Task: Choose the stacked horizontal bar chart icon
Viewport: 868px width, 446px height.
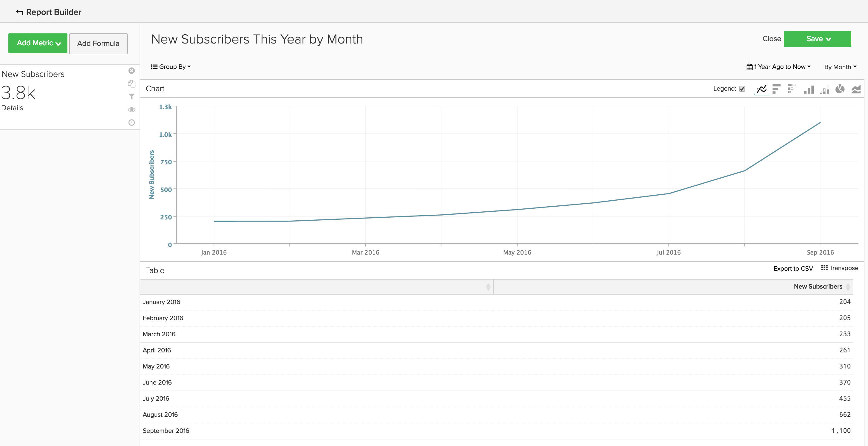Action: click(792, 89)
